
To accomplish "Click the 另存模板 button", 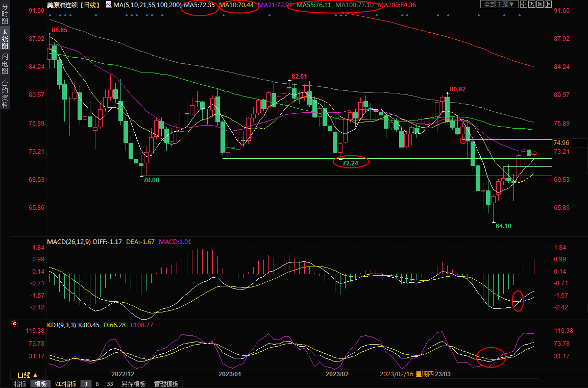I will pyautogui.click(x=133, y=384).
